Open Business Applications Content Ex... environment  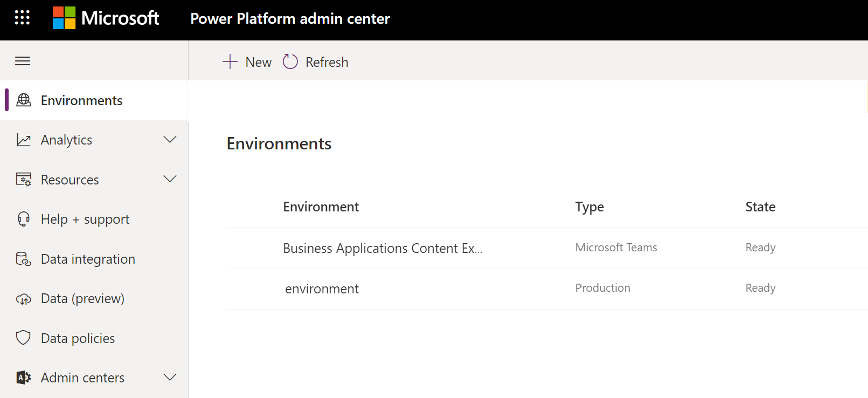tap(383, 248)
